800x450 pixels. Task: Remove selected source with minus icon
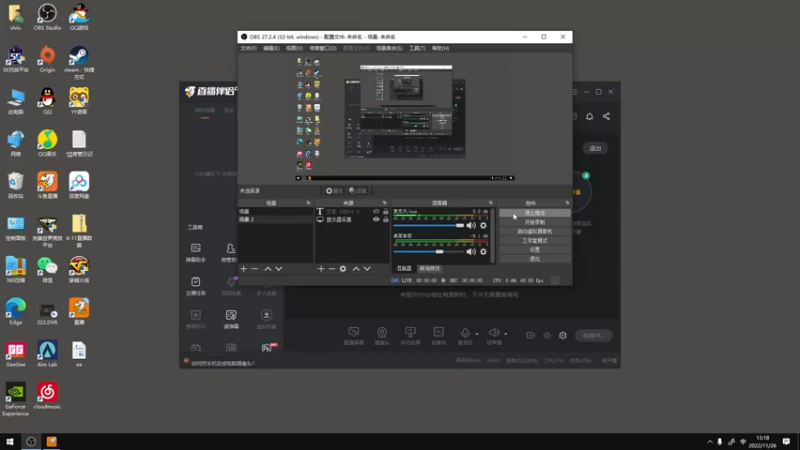coord(332,268)
